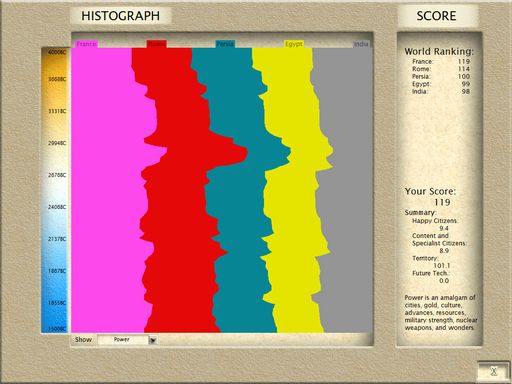
Task: Click the 4000BC timeline label
Action: tap(57, 52)
